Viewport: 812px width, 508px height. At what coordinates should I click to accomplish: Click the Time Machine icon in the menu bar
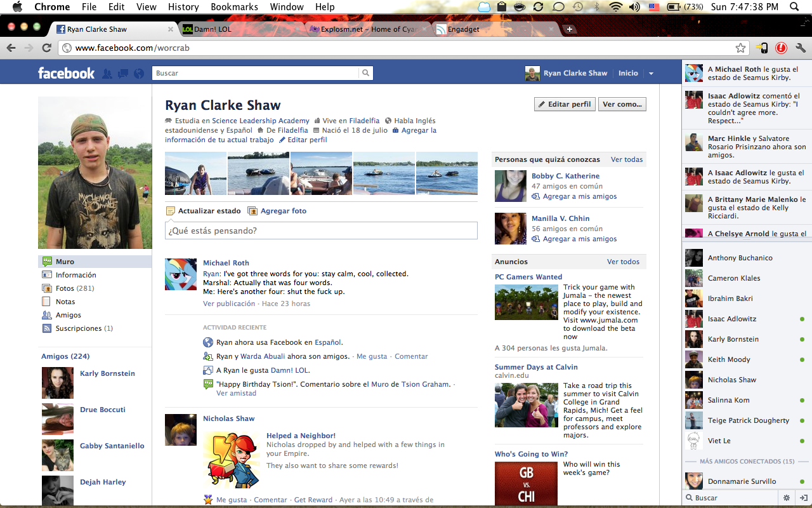577,7
